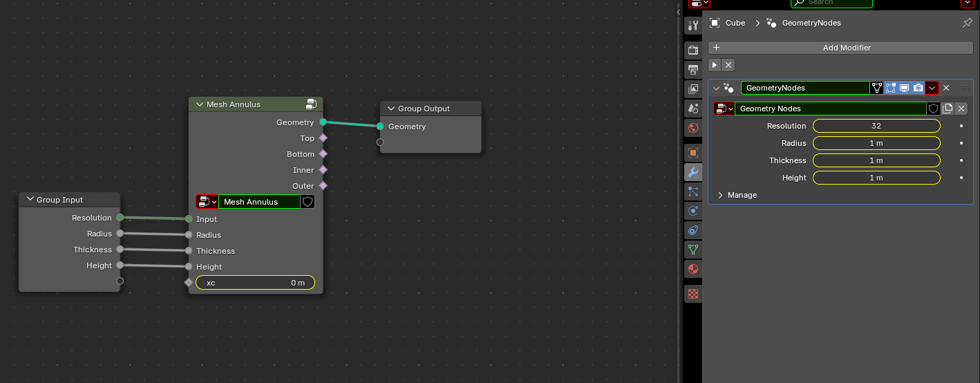Screen dimensions: 980x383
Task: Click the Mesh Annulus node group name field
Action: [x=260, y=202]
